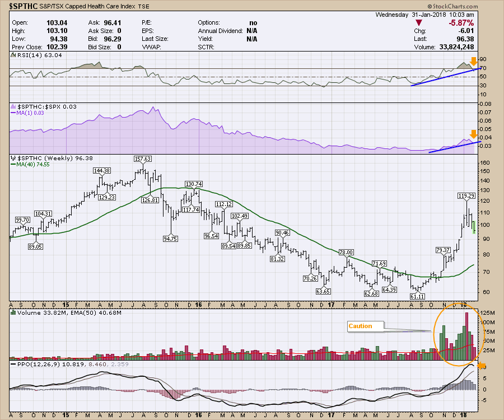Image resolution: width=504 pixels, height=420 pixels.
Task: Click the Options value 'no'
Action: (x=253, y=23)
